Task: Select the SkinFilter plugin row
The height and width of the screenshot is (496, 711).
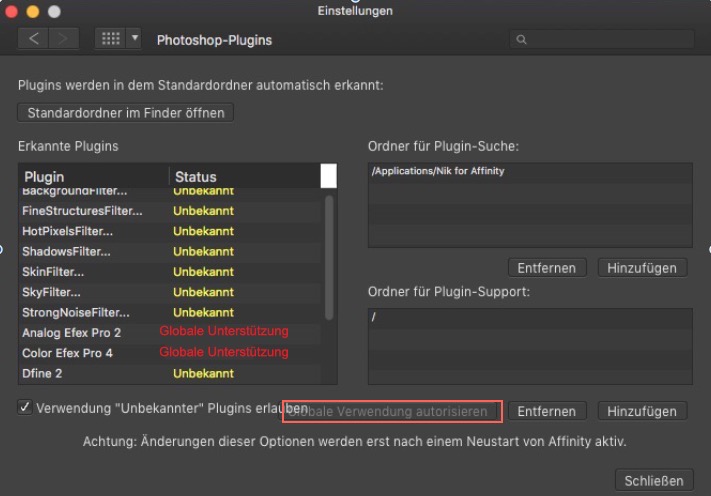Action: pyautogui.click(x=170, y=272)
